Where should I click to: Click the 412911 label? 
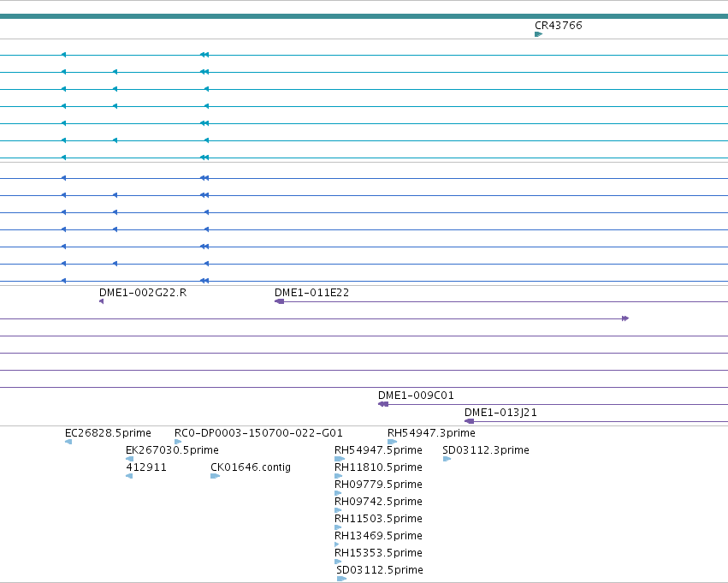coord(146,467)
